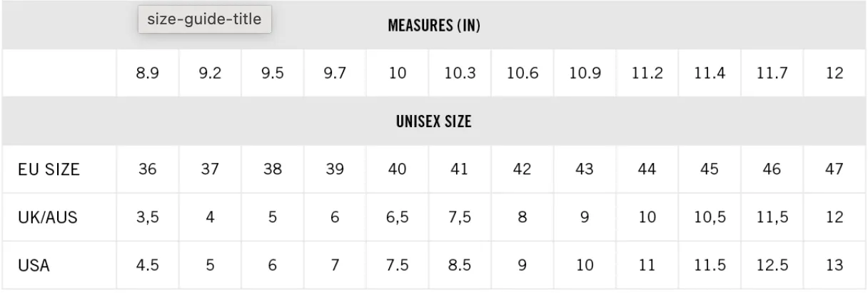Select the MEASURES (IN) header
This screenshot has width=868, height=293.
[434, 26]
